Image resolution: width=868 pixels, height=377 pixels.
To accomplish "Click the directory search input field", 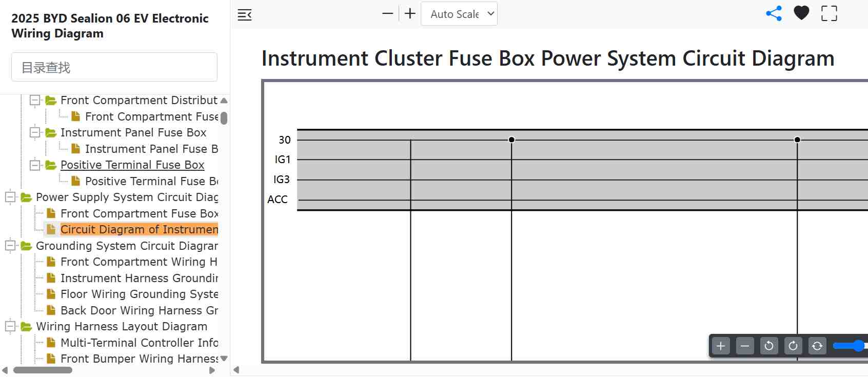I will tap(114, 67).
